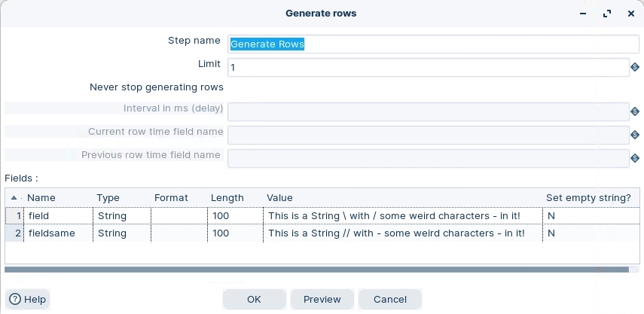The image size is (644, 314).
Task: Click variable icon for Current row time field
Action: coord(635,135)
